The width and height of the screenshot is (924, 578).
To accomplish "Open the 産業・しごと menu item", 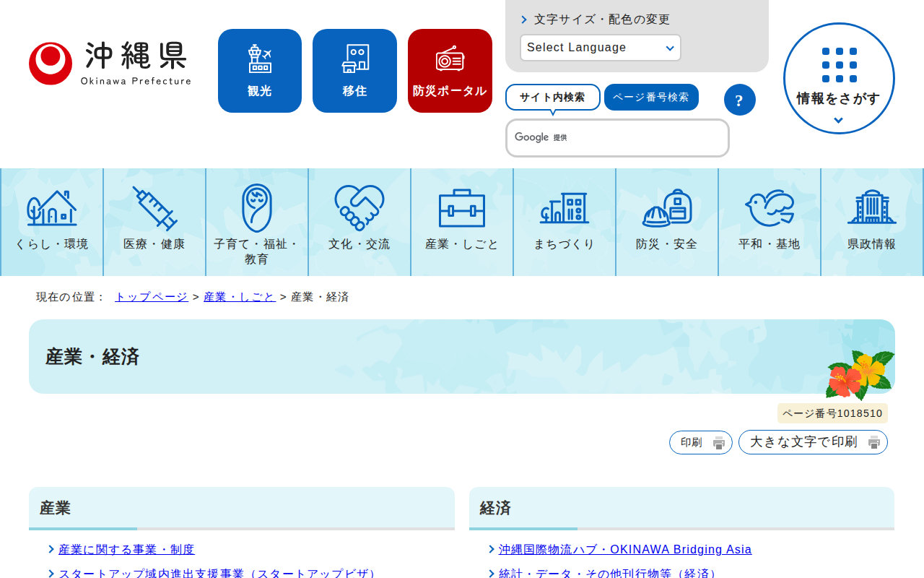I will [x=462, y=222].
